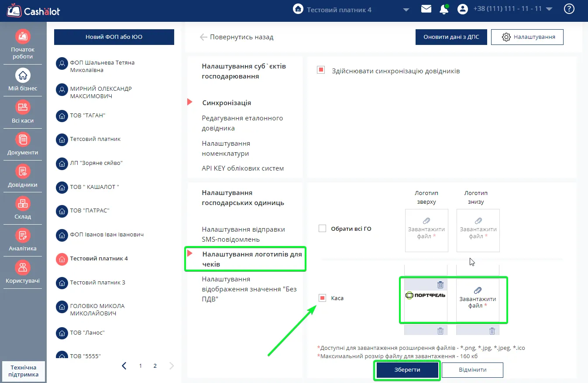Viewport: 588px width, 383px height.
Task: Open the mail envelope icon in header
Action: pyautogui.click(x=426, y=9)
